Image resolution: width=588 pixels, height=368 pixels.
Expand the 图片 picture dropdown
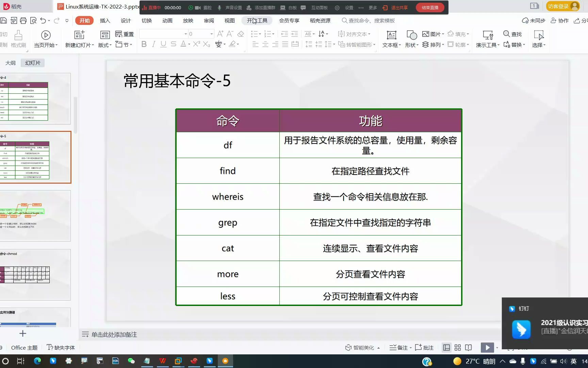click(443, 34)
